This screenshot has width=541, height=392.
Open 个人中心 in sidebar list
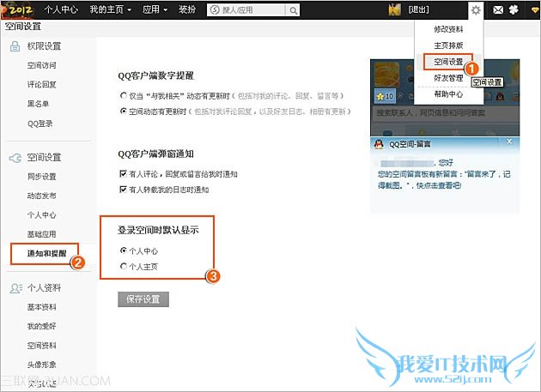click(x=42, y=215)
